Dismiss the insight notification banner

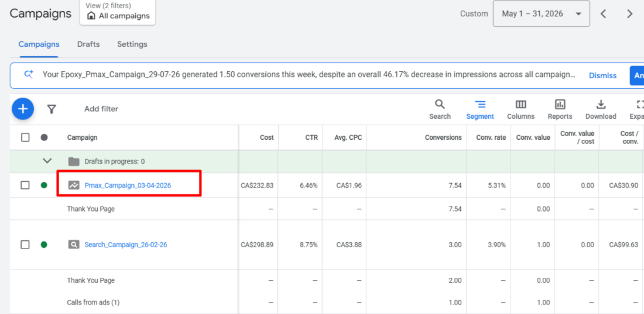pyautogui.click(x=602, y=75)
